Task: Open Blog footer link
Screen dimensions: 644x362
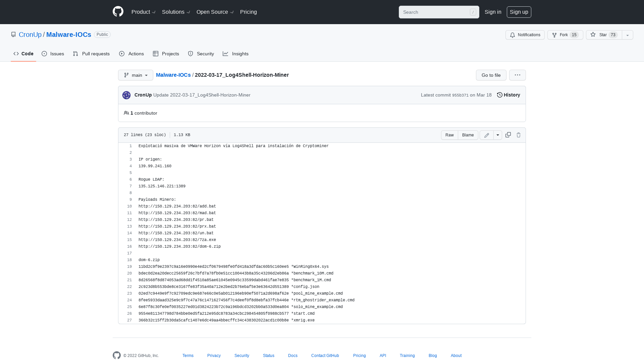Action: (x=433, y=356)
